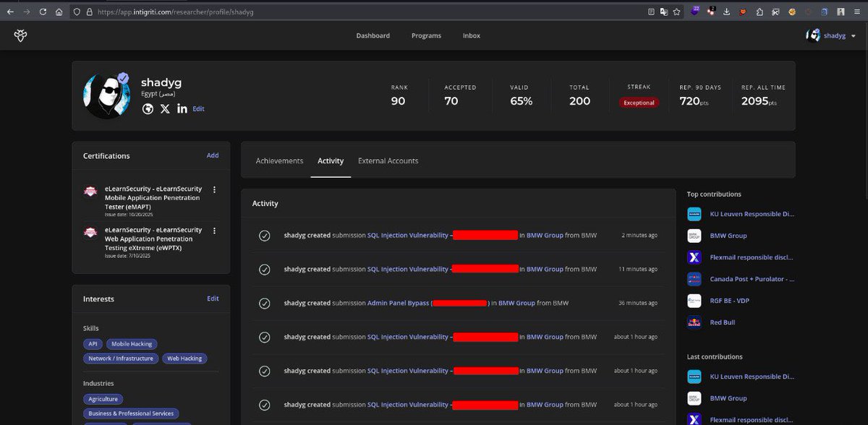Open shadyg's X profile icon
Image resolution: width=868 pixels, height=425 pixels.
pos(165,108)
